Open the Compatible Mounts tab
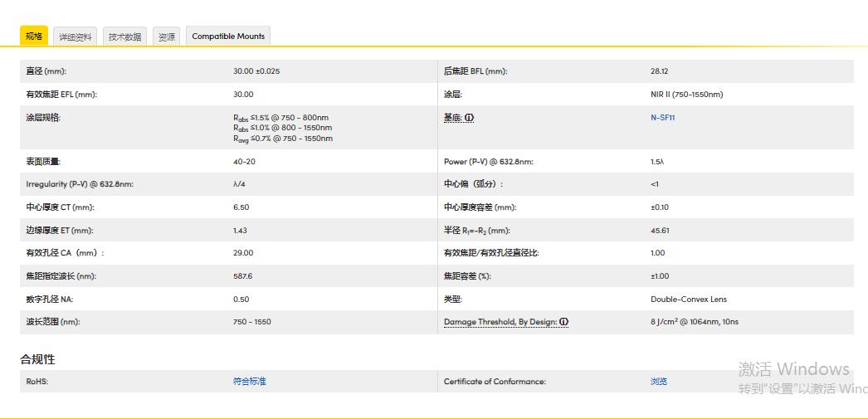Viewport: 868px width, 419px height. click(228, 37)
